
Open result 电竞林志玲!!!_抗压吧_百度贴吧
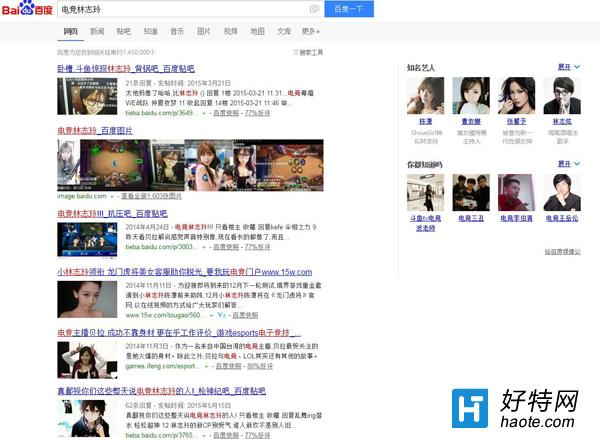[x=112, y=214]
